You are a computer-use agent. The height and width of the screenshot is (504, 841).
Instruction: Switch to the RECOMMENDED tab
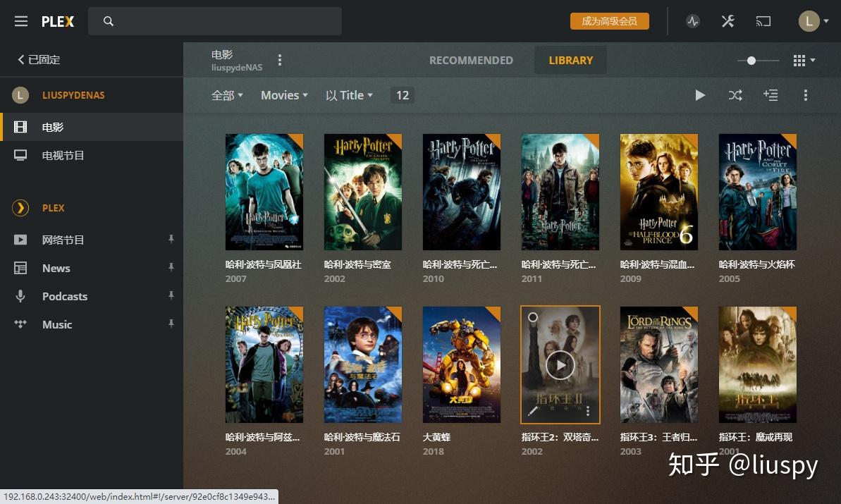point(471,60)
